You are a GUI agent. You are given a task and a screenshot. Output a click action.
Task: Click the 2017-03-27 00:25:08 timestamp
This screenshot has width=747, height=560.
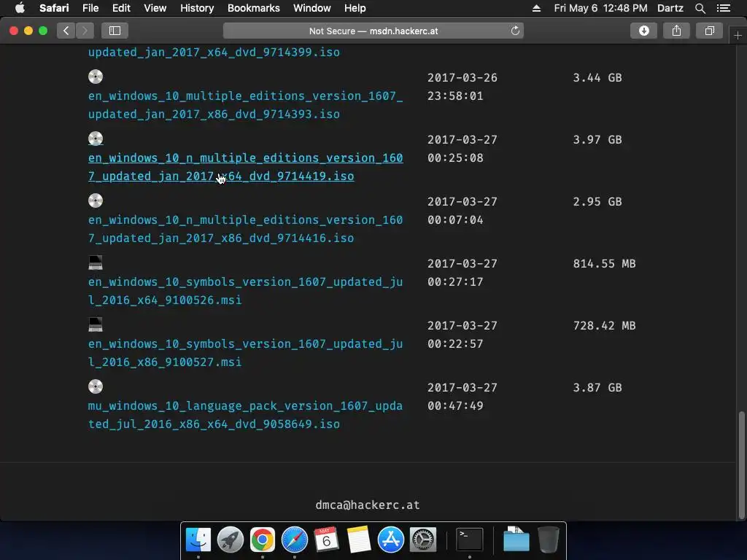click(462, 149)
